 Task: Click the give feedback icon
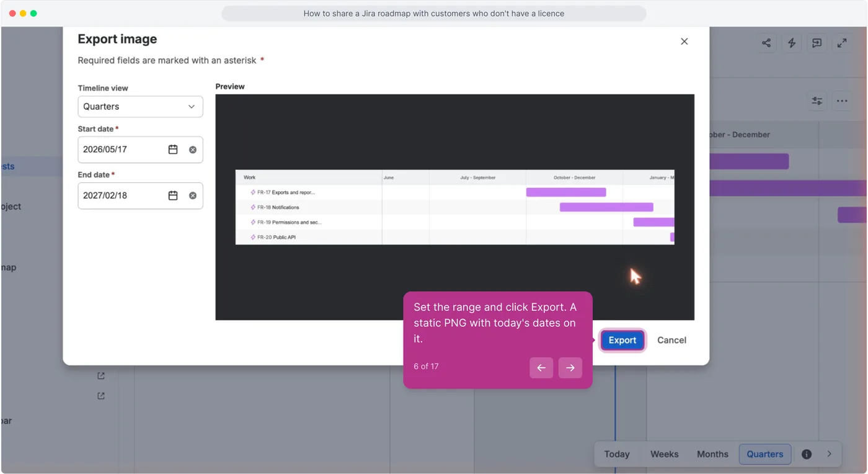[x=817, y=43]
